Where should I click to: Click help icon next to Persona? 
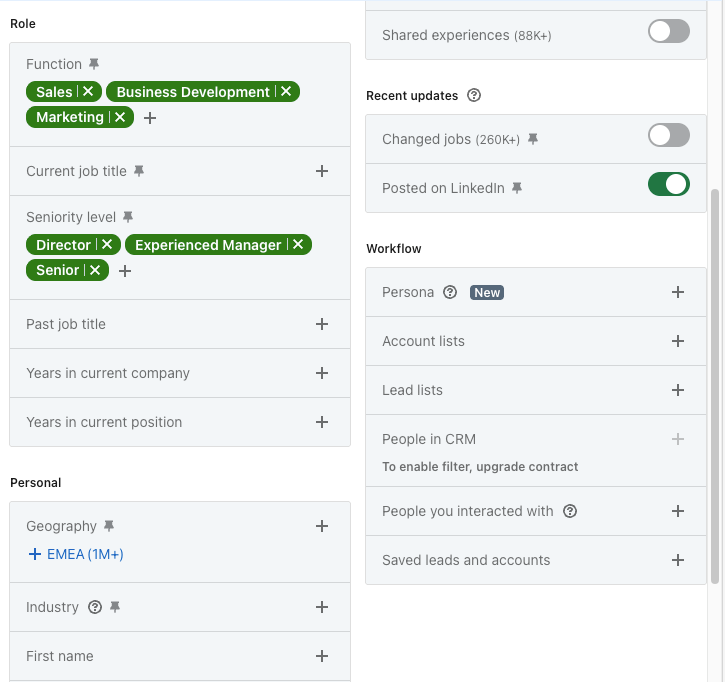(x=450, y=293)
